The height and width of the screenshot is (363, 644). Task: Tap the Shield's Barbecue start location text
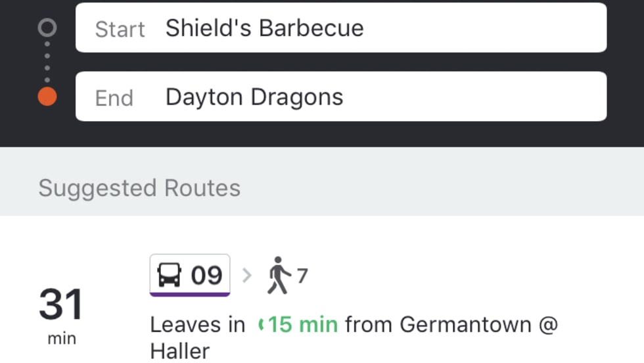click(x=264, y=28)
